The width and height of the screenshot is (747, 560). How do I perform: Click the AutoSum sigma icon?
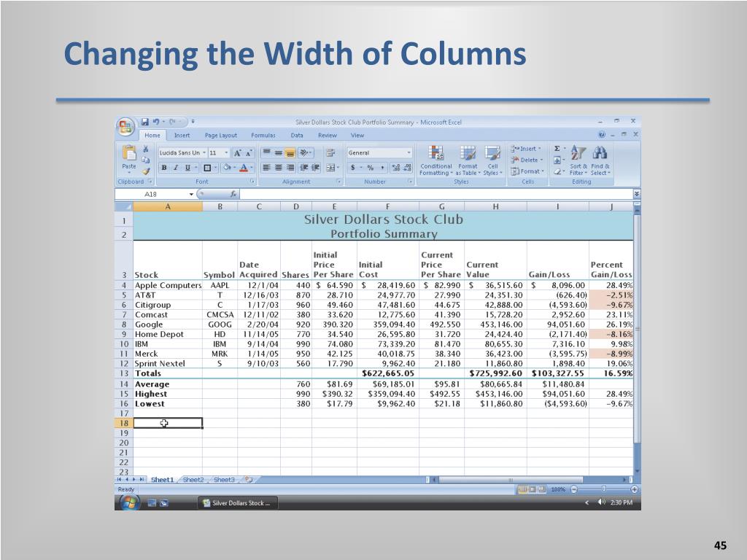(x=557, y=149)
